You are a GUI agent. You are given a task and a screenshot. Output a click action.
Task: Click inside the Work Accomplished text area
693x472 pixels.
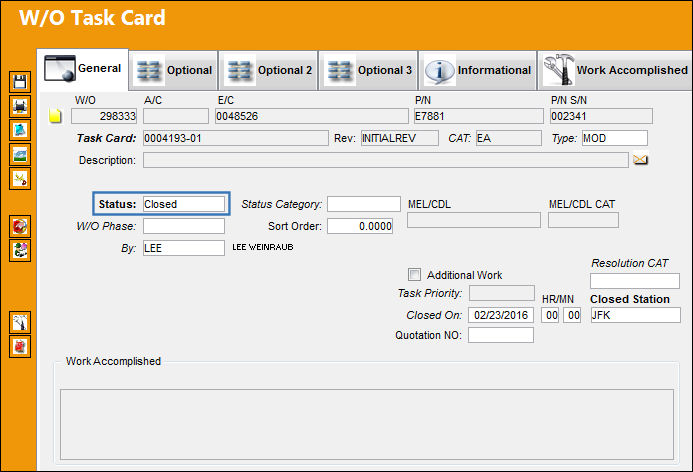pos(367,424)
